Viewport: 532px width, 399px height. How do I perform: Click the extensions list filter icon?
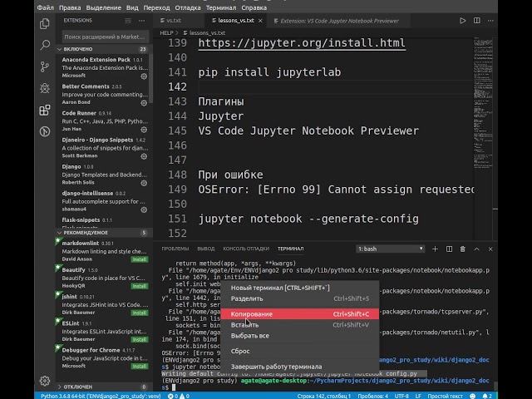click(128, 21)
